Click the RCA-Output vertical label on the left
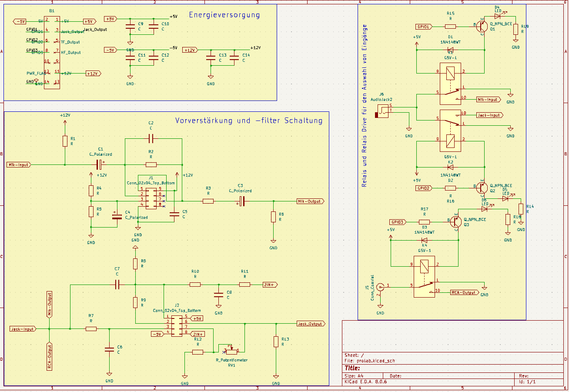This screenshot has height=392, width=569. (x=49, y=355)
